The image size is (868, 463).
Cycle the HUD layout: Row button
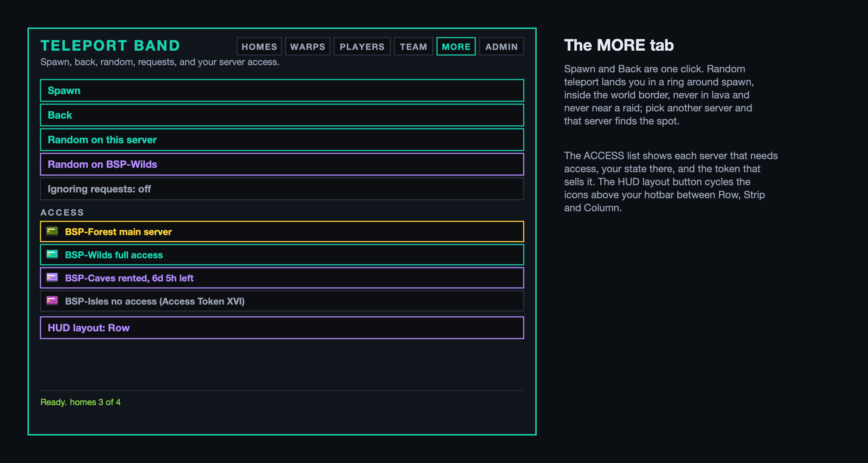[282, 328]
